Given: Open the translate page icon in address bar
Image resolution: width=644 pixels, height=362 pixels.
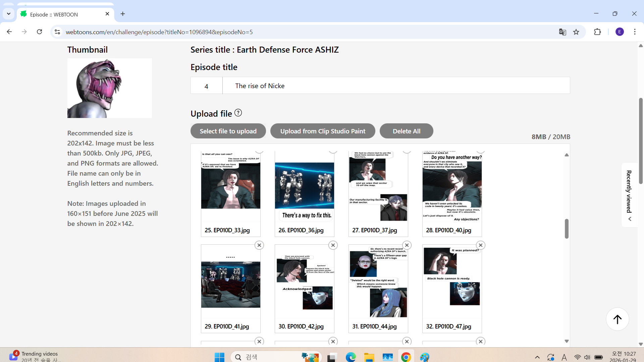Looking at the screenshot, I should (x=562, y=32).
